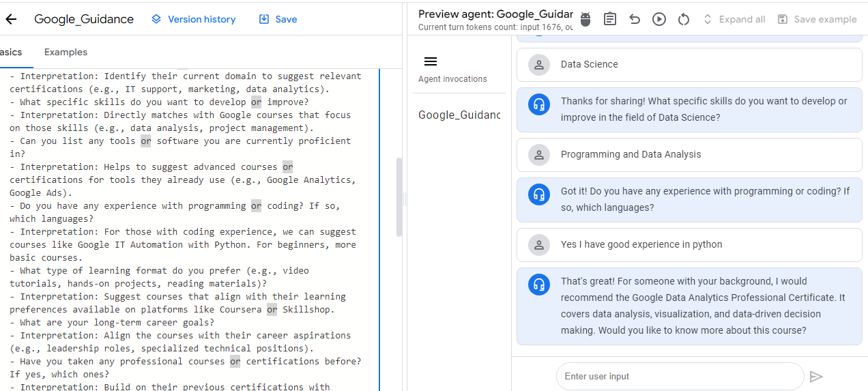Click the Google_Guidance agent title
This screenshot has width=868, height=391.
pos(84,19)
